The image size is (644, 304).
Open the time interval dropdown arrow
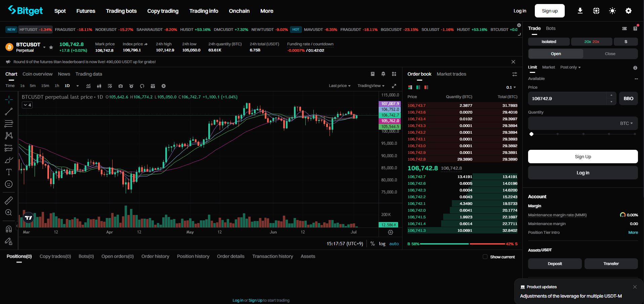pyautogui.click(x=78, y=86)
